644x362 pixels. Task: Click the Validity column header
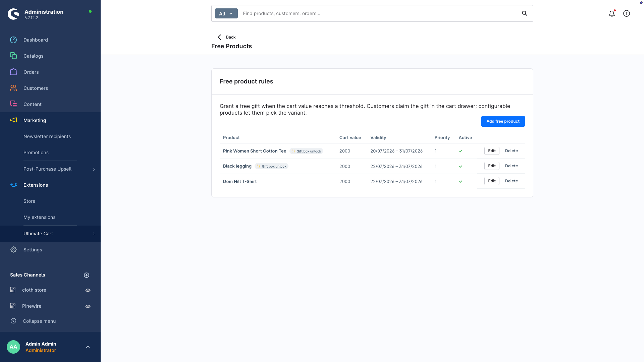click(378, 137)
